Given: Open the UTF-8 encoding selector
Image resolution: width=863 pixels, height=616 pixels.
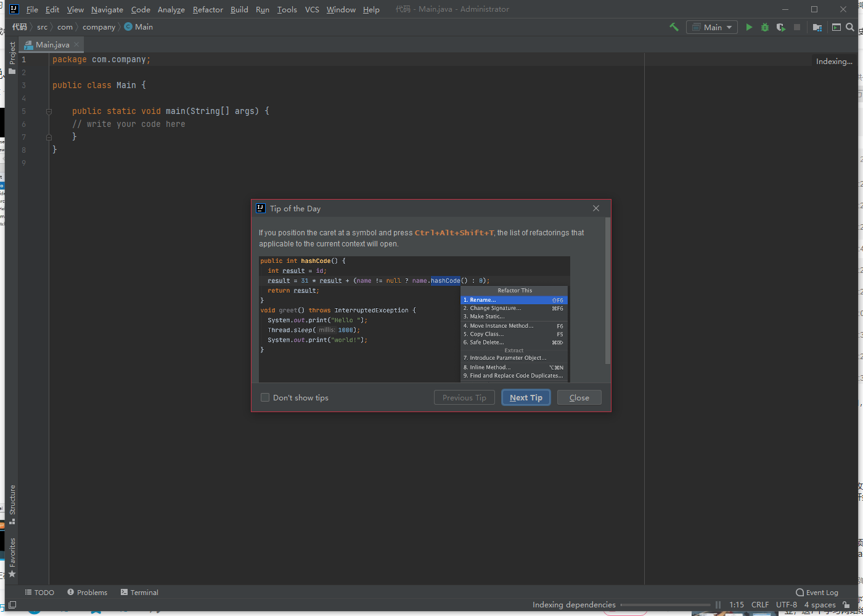Looking at the screenshot, I should 786,605.
